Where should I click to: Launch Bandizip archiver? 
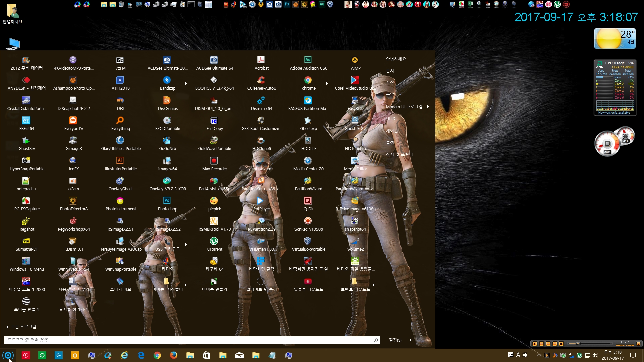click(x=167, y=83)
